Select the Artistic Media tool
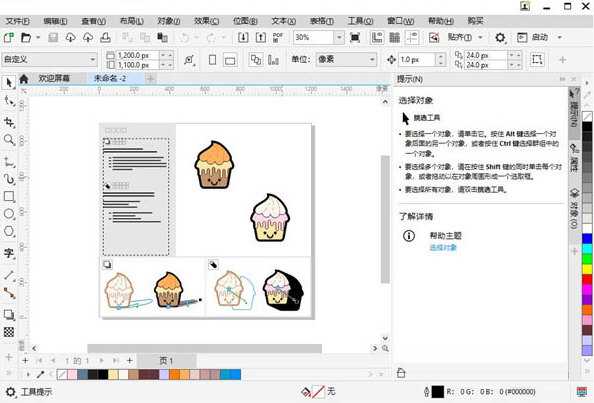This screenshot has width=594, height=403. pyautogui.click(x=9, y=179)
